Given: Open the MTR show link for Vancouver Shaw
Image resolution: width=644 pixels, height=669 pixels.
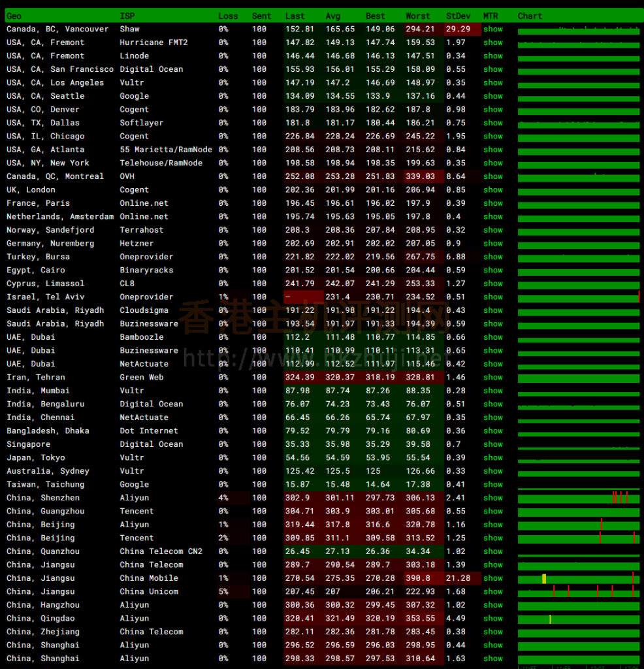Looking at the screenshot, I should 493,29.
